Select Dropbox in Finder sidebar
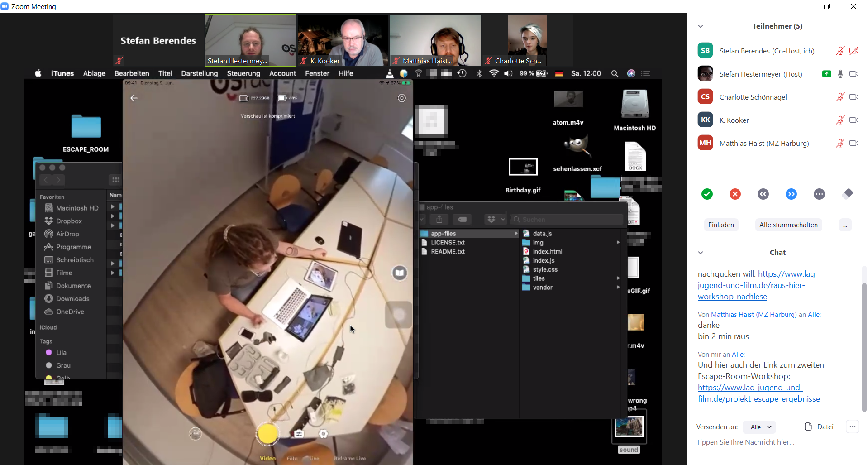 [69, 221]
